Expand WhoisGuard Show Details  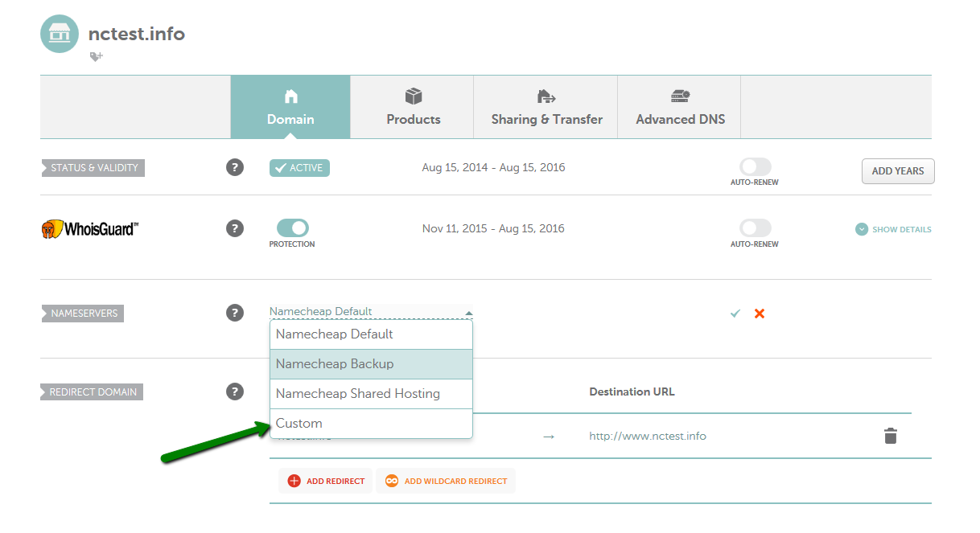[x=893, y=229]
